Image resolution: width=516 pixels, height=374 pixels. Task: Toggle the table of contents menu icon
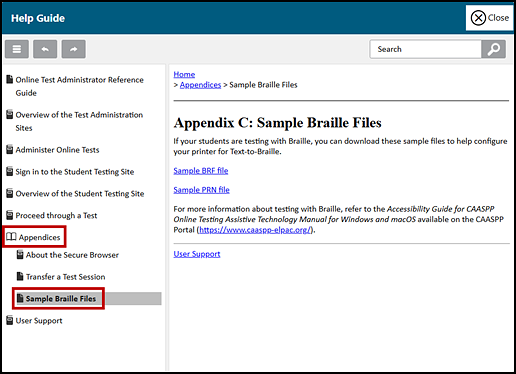click(17, 49)
